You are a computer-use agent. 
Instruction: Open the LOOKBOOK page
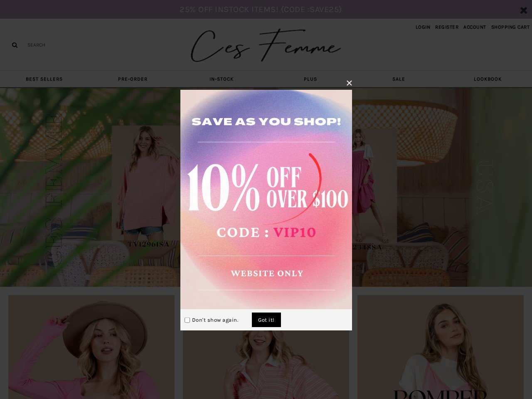pyautogui.click(x=488, y=79)
